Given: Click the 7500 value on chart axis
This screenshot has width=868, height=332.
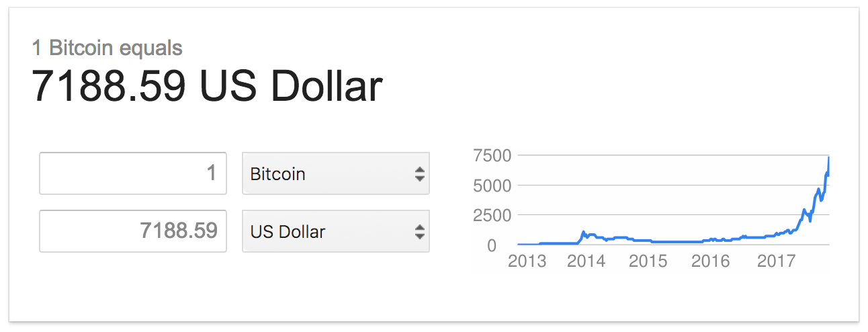Looking at the screenshot, I should [x=492, y=155].
